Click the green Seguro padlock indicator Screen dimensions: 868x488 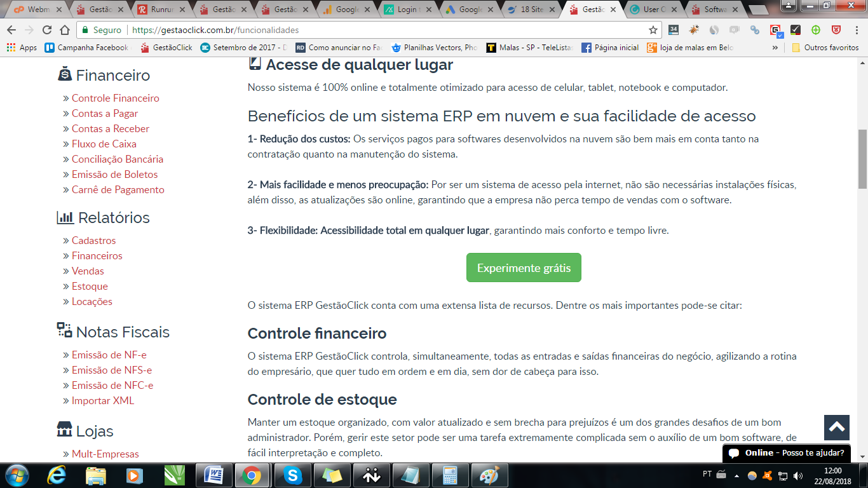point(102,30)
